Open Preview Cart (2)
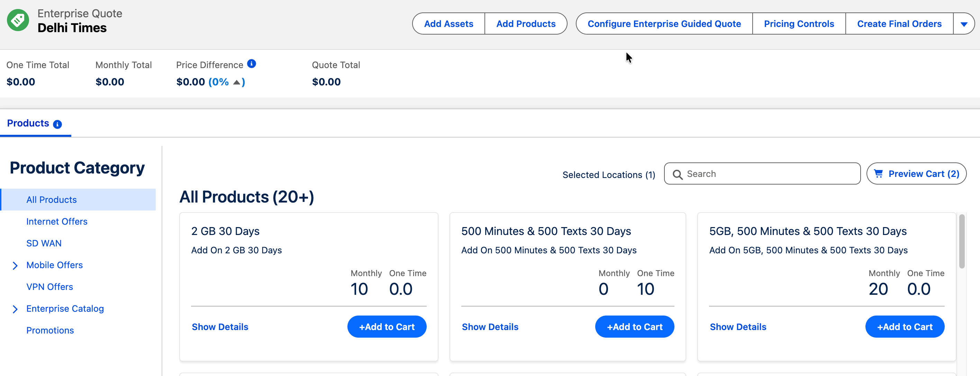This screenshot has width=980, height=376. click(x=916, y=173)
